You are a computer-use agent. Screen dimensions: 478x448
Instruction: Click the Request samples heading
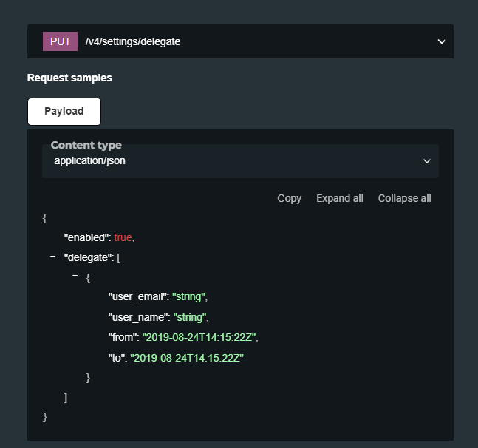pyautogui.click(x=69, y=78)
